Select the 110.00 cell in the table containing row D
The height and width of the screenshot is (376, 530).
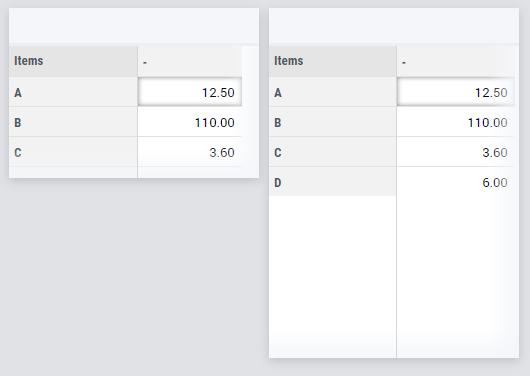pos(456,122)
